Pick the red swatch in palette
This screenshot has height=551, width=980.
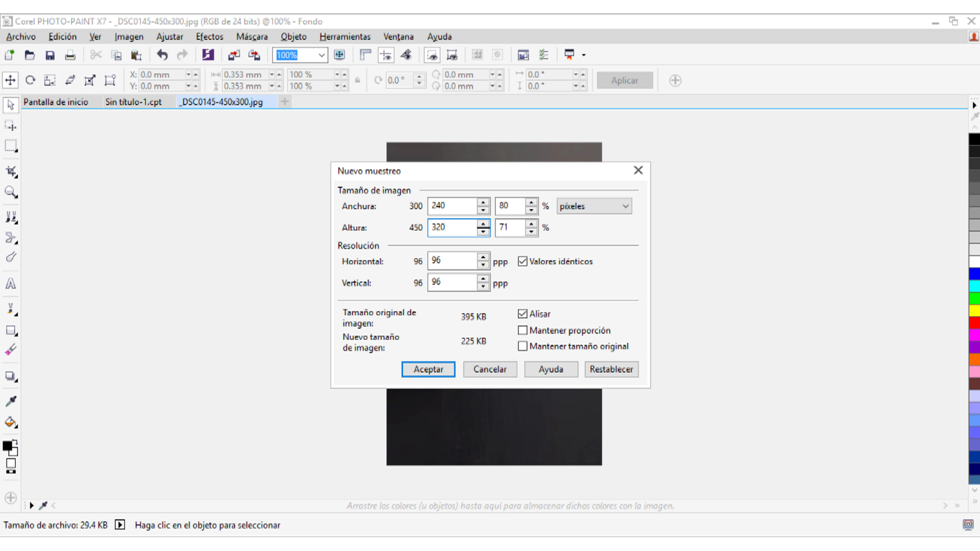(974, 322)
